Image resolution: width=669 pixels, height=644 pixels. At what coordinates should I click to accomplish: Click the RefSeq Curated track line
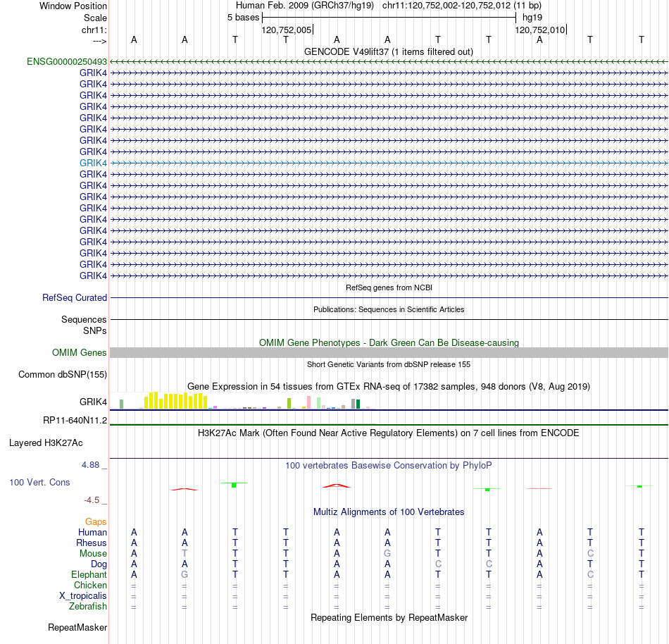pos(389,297)
